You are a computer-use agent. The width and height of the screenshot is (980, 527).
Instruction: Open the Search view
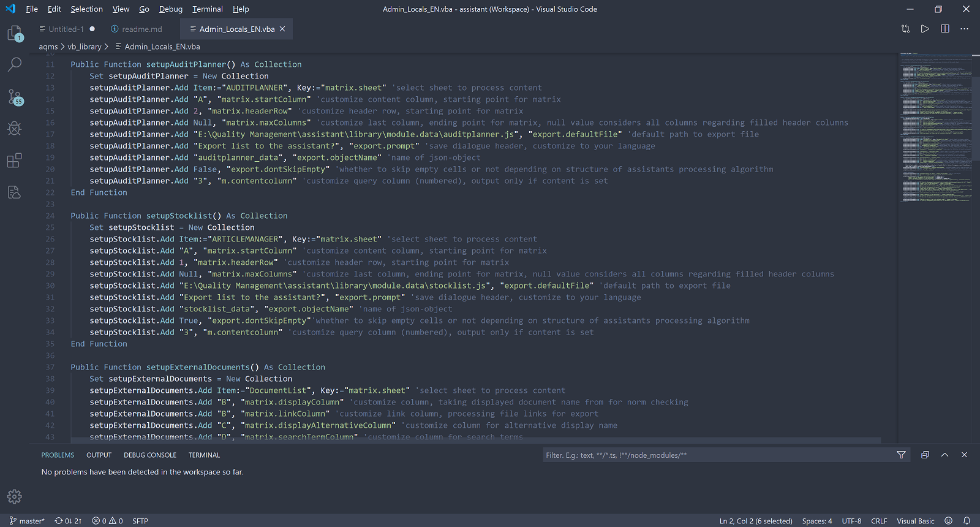[15, 64]
